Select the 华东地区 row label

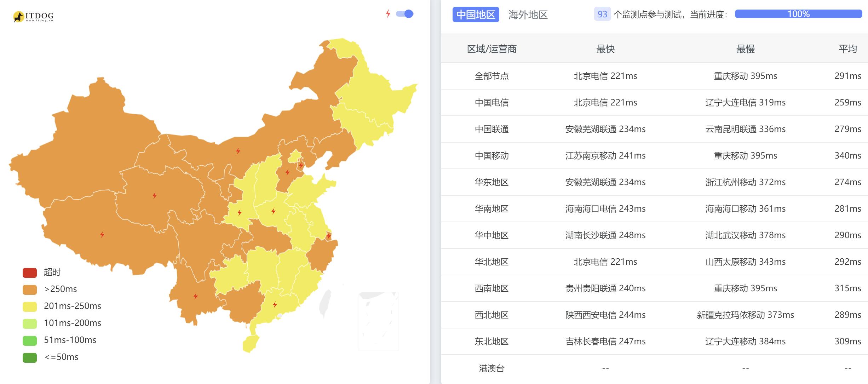tap(492, 182)
